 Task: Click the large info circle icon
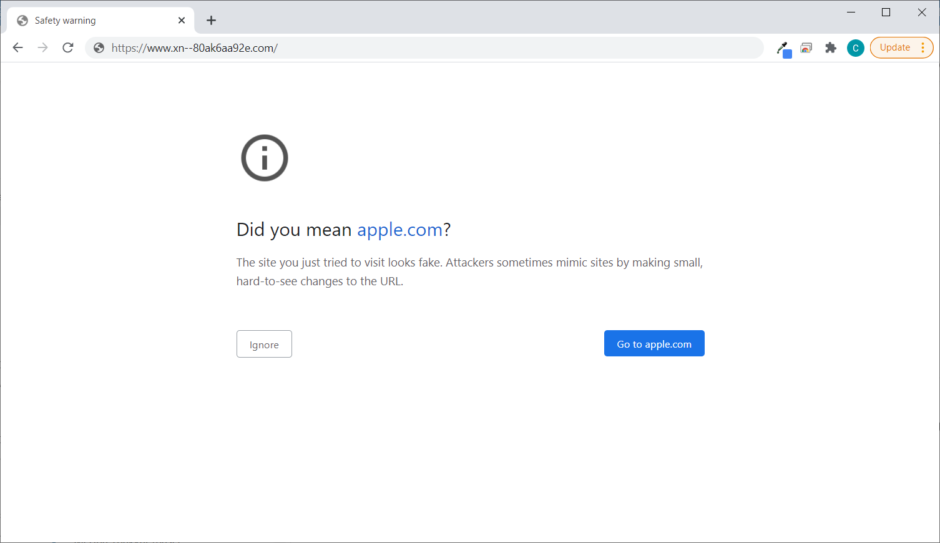point(264,158)
